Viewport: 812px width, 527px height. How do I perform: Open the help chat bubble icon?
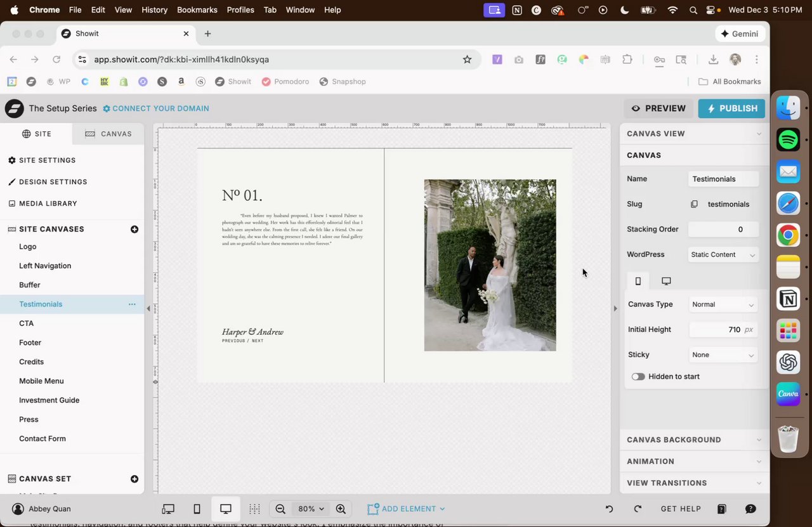750,509
